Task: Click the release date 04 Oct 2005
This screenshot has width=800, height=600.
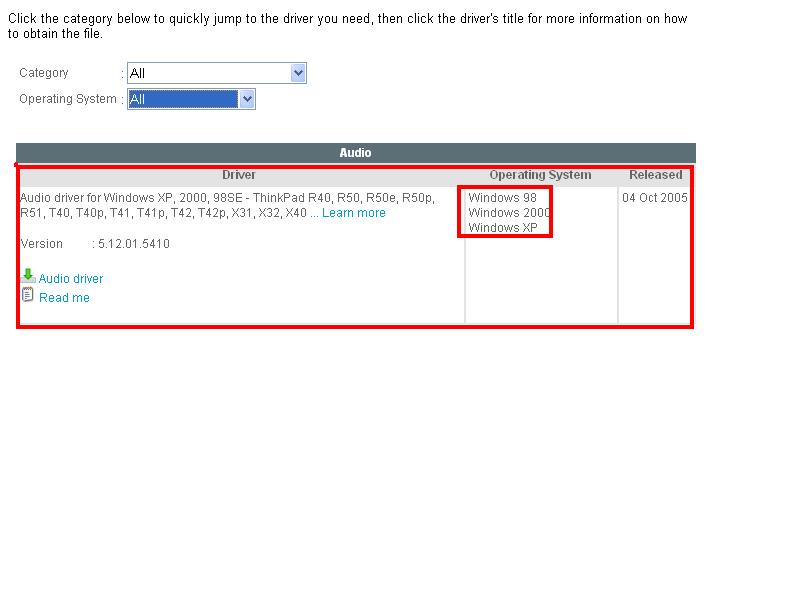Action: pyautogui.click(x=655, y=197)
